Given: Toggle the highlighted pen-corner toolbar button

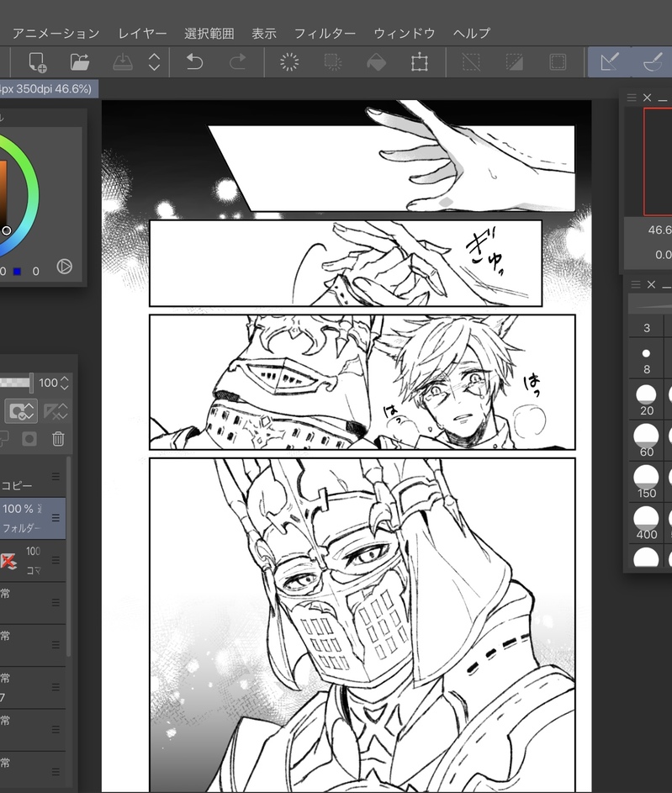Looking at the screenshot, I should pyautogui.click(x=609, y=62).
